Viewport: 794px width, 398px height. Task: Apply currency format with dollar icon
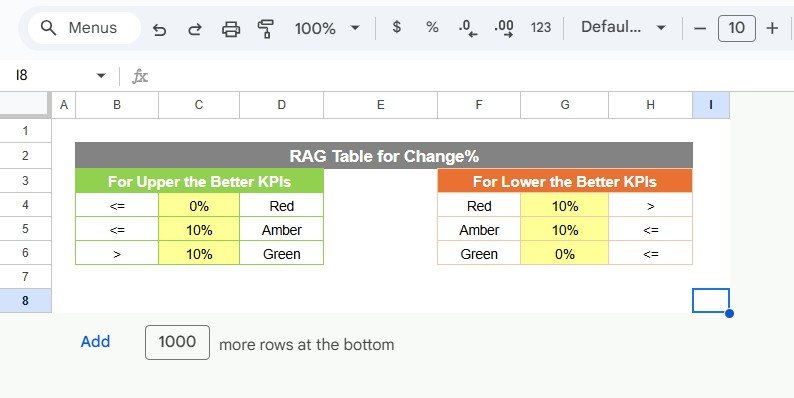[x=397, y=27]
